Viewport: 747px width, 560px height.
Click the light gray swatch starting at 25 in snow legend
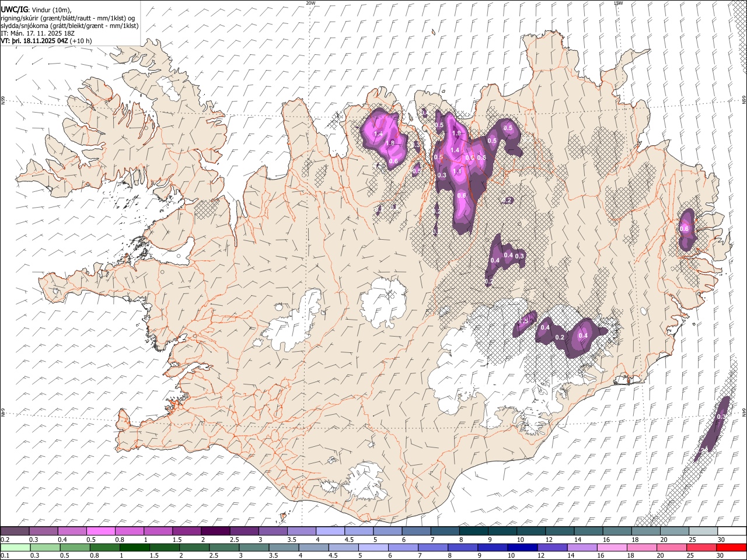[703, 531]
